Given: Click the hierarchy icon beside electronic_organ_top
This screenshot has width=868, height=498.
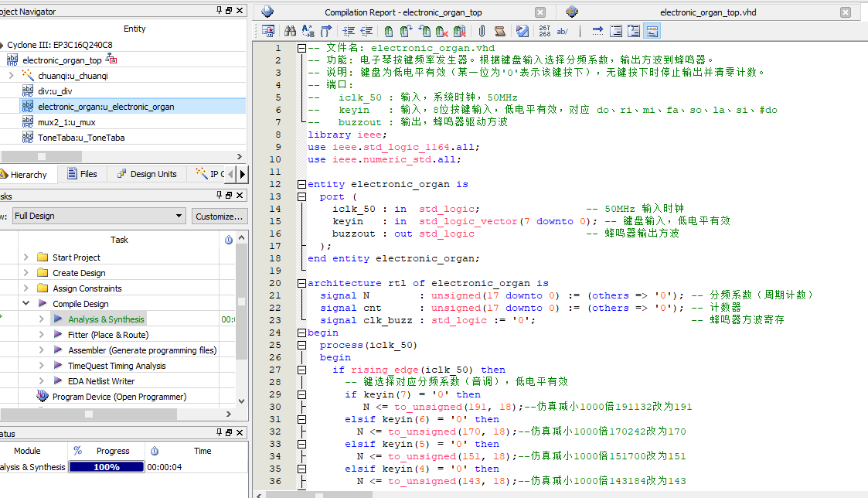Looking at the screenshot, I should (111, 59).
